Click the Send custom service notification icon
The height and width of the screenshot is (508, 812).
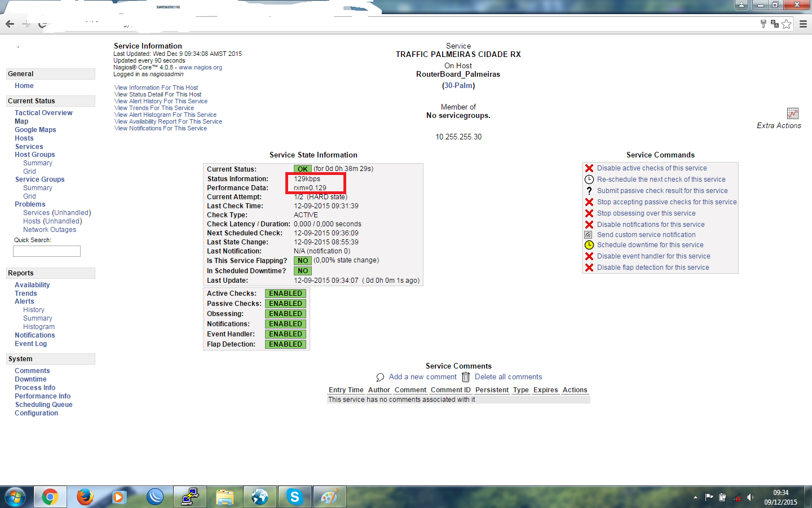click(588, 235)
